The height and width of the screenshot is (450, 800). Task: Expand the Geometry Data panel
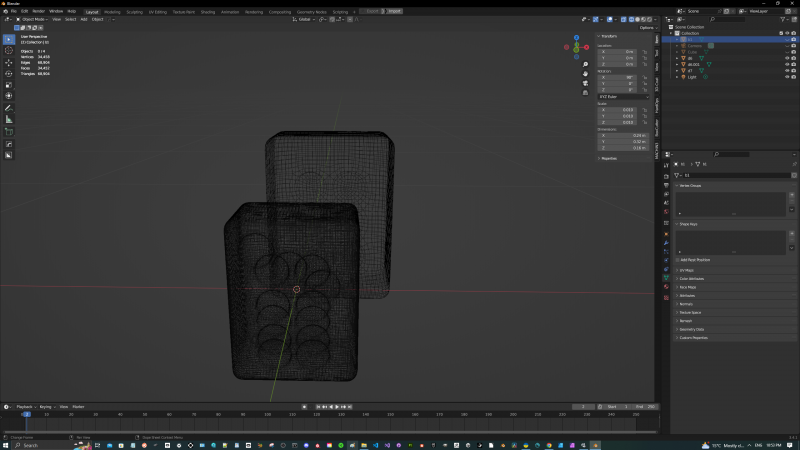pyautogui.click(x=691, y=329)
